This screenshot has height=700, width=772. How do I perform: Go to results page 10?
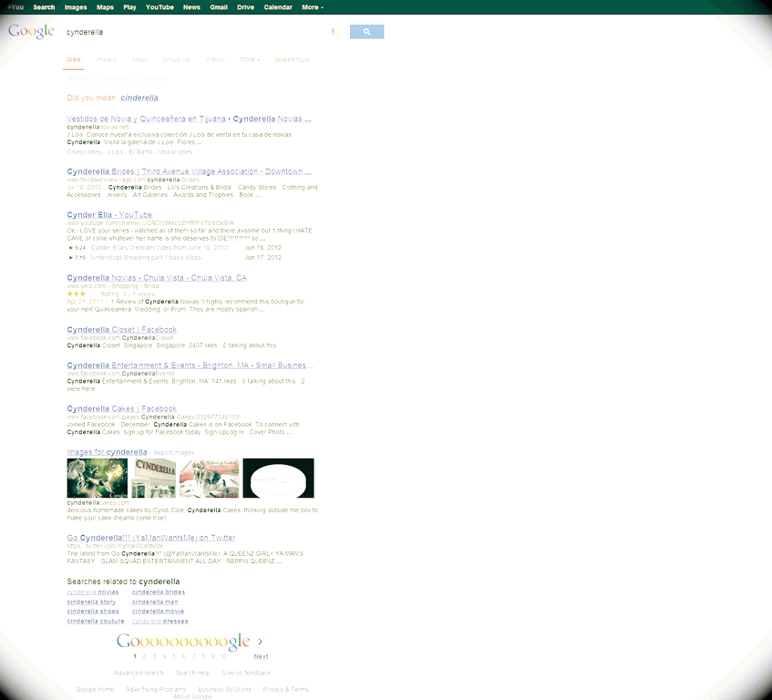pyautogui.click(x=223, y=656)
